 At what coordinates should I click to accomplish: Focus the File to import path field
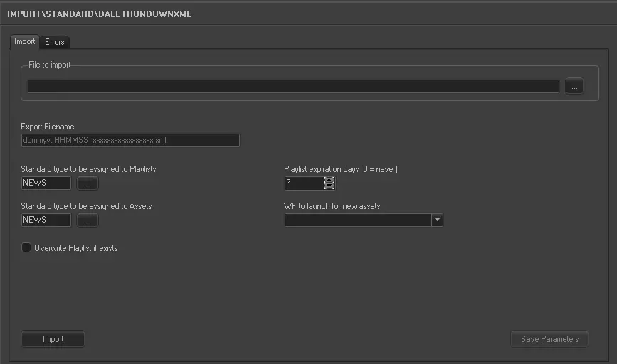(293, 86)
